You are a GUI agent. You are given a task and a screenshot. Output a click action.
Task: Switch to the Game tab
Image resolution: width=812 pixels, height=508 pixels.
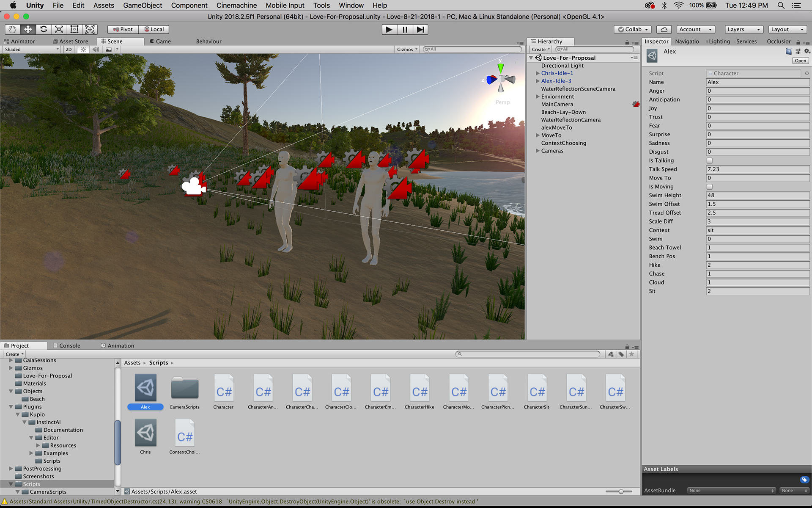160,41
